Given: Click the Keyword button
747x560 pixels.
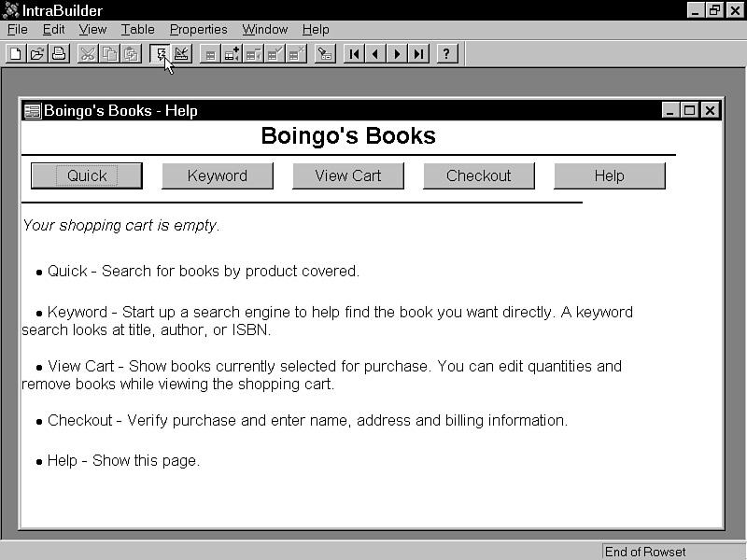Looking at the screenshot, I should [x=218, y=175].
